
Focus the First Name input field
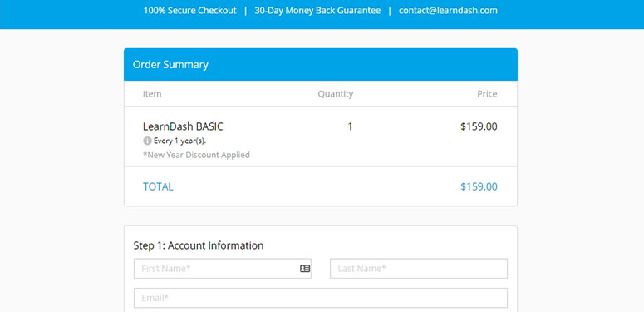[223, 269]
